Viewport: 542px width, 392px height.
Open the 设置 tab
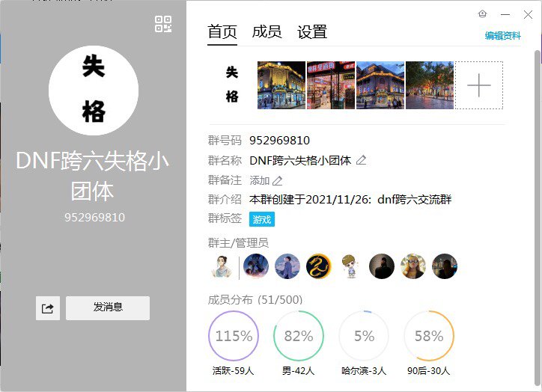point(312,32)
